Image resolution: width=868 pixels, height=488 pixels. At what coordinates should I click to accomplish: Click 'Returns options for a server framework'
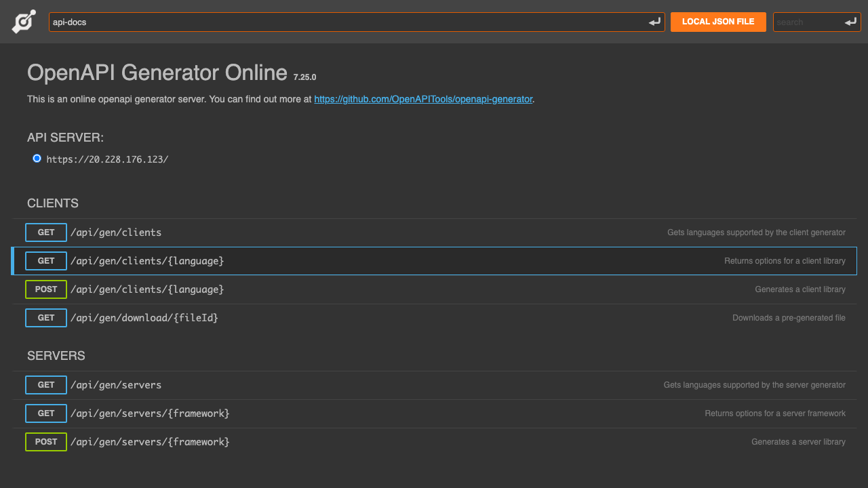pyautogui.click(x=775, y=413)
